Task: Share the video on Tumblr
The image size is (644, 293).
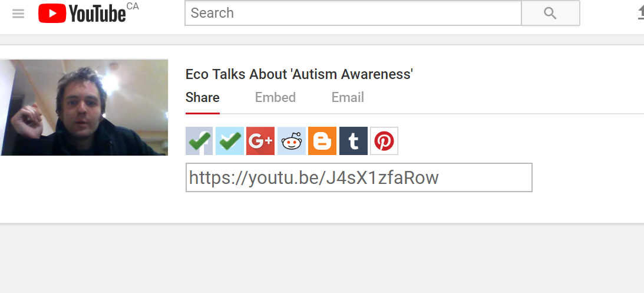Action: tap(354, 141)
